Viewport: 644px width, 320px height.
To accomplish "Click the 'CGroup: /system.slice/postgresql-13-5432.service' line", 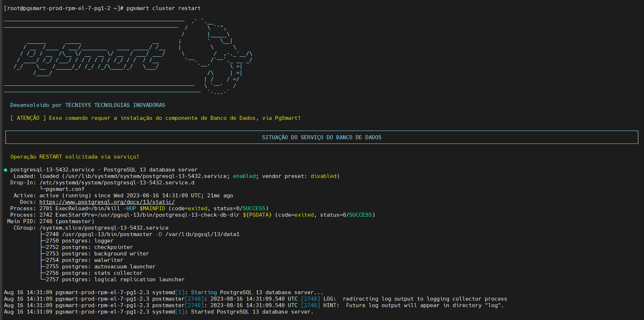I will click(x=91, y=228).
